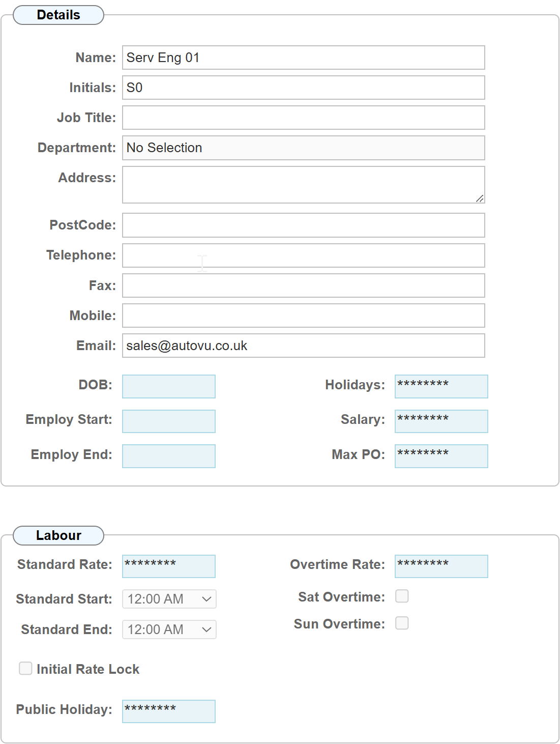Viewport: 560px width, 744px height.
Task: Enable the Sun Overtime checkbox
Action: pos(402,623)
